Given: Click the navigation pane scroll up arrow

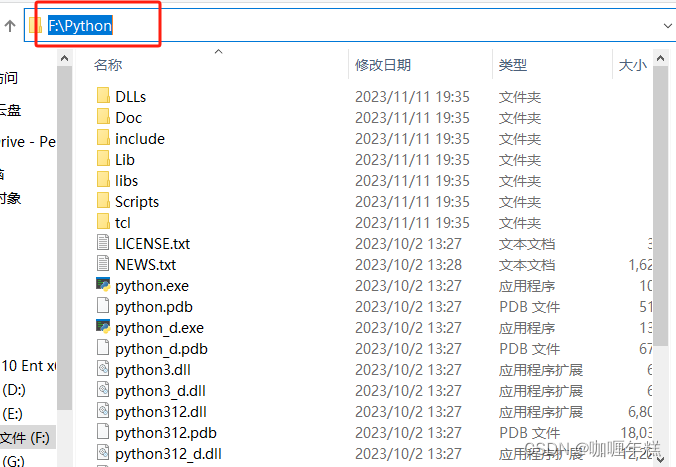Looking at the screenshot, I should tap(65, 58).
